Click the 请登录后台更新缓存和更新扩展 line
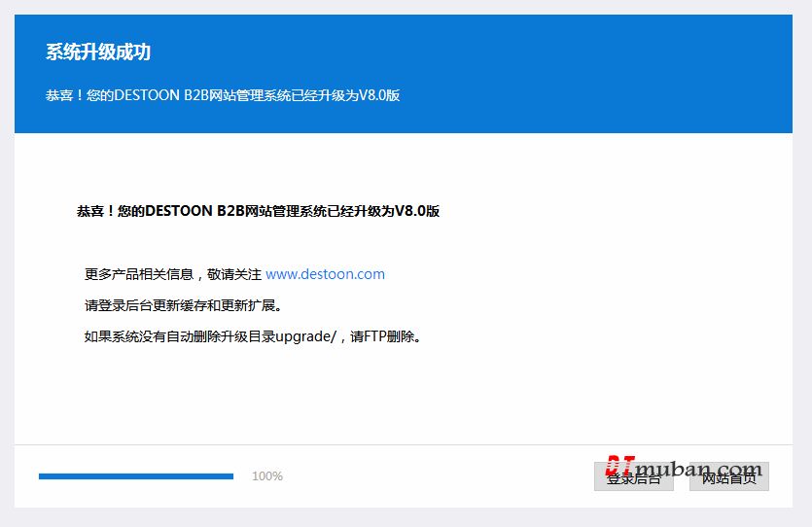812x527 pixels. 183,305
